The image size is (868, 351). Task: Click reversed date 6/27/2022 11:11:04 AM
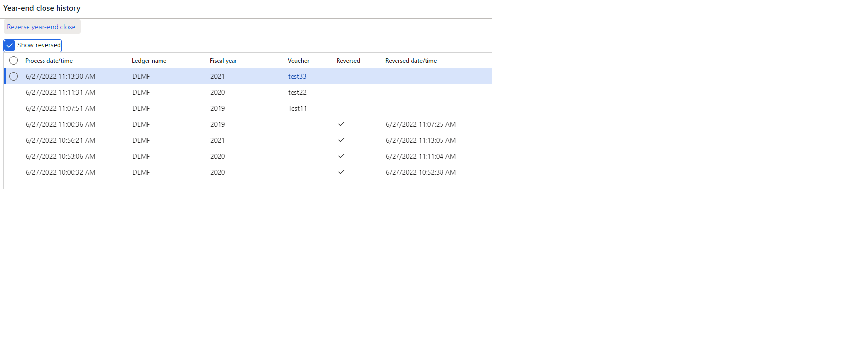pyautogui.click(x=421, y=156)
